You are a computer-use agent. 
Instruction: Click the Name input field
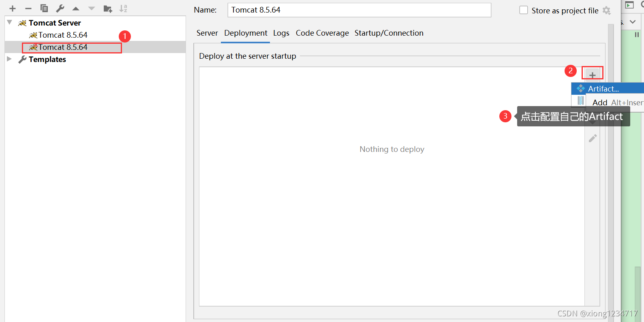click(x=359, y=10)
